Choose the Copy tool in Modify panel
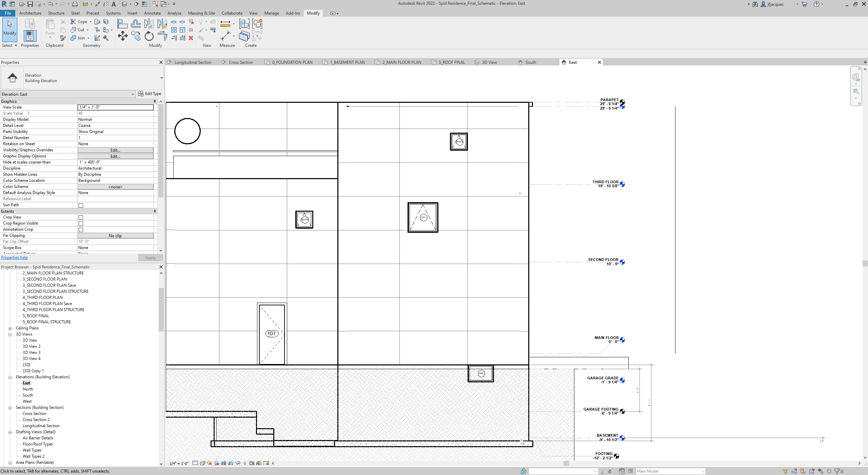 136,36
